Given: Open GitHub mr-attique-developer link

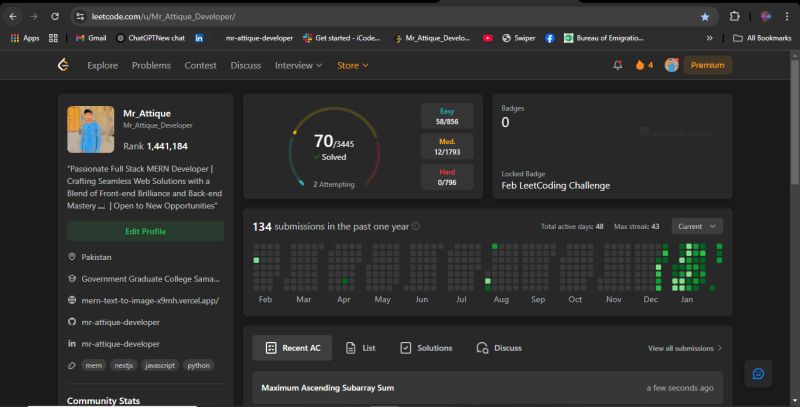Looking at the screenshot, I should [120, 322].
